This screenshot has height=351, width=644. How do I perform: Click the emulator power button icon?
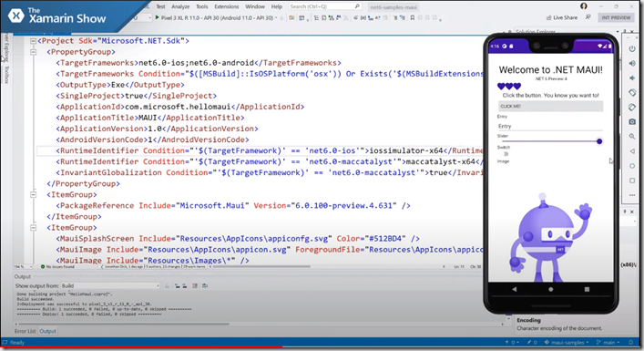tap(631, 48)
